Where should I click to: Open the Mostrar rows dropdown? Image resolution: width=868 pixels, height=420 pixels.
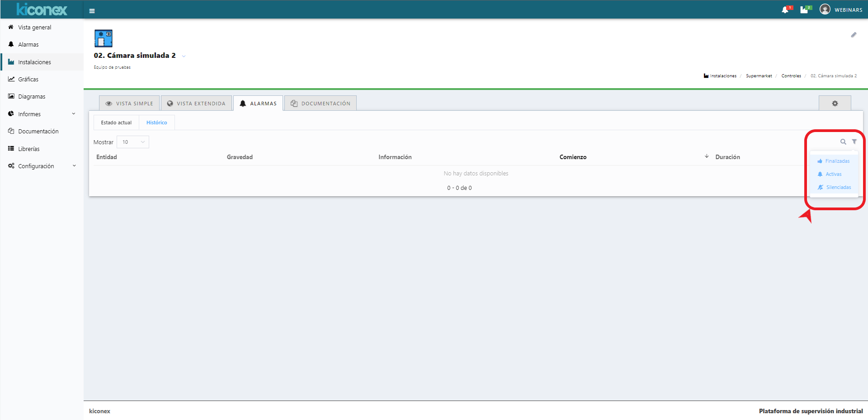pyautogui.click(x=133, y=142)
